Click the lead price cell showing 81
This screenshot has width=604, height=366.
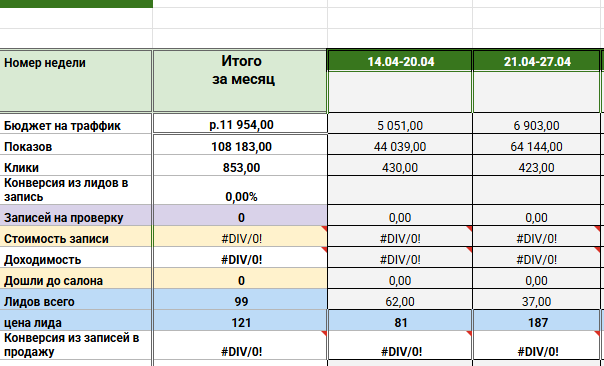click(x=400, y=322)
